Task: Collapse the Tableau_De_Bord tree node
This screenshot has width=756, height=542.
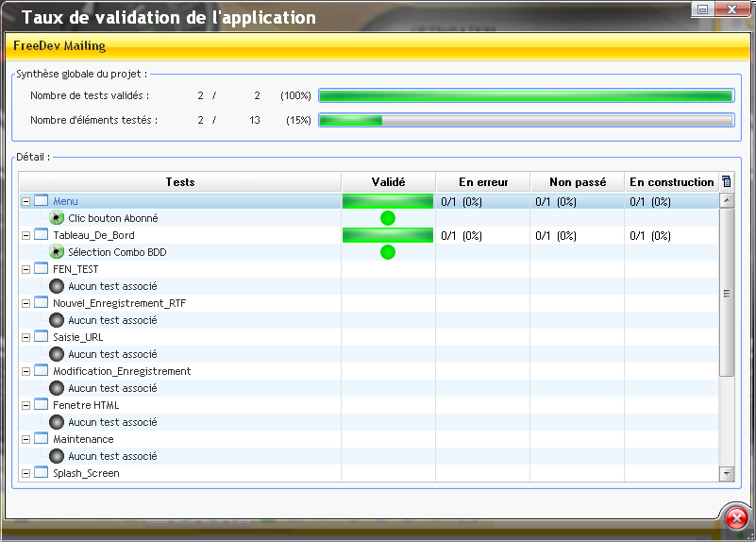Action: point(25,235)
